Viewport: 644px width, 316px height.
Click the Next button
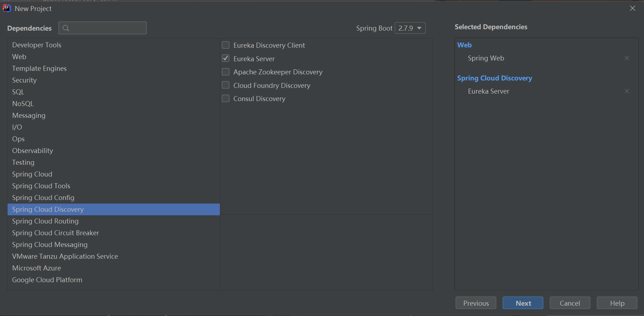[x=522, y=303]
